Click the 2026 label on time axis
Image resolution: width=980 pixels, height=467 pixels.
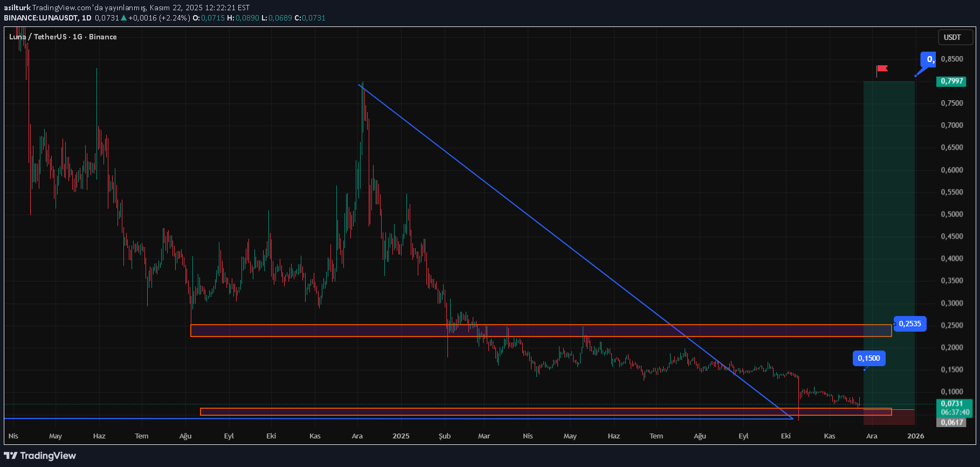click(915, 436)
